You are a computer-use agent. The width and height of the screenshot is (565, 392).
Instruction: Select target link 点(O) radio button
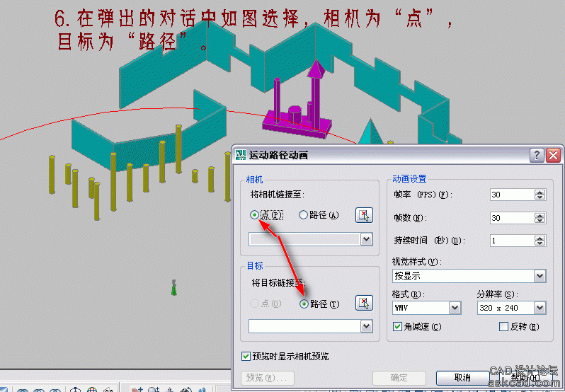click(x=254, y=304)
